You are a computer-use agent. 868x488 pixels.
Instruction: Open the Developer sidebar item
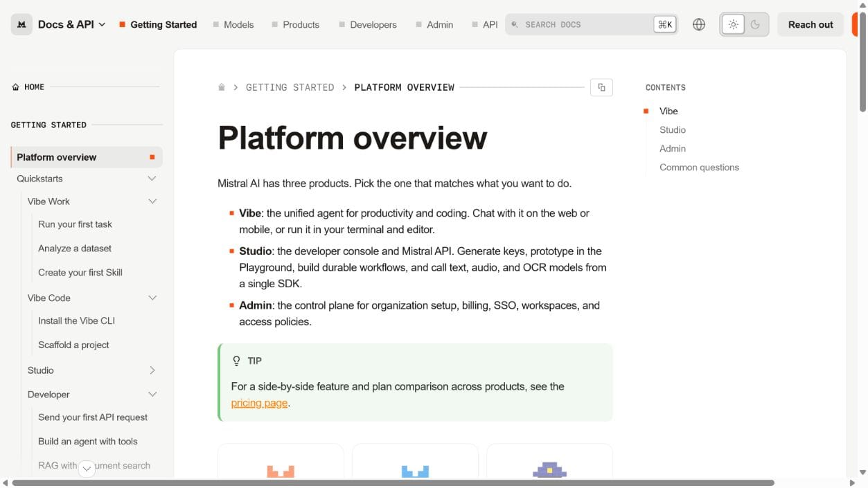(x=48, y=395)
